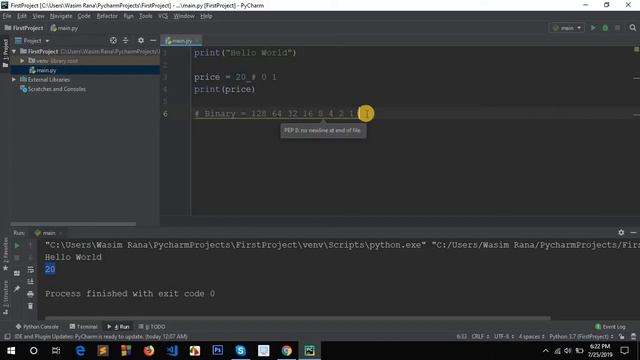Click FirstProject breadcrumb in navigation bar
The width and height of the screenshot is (640, 360).
coord(24,28)
